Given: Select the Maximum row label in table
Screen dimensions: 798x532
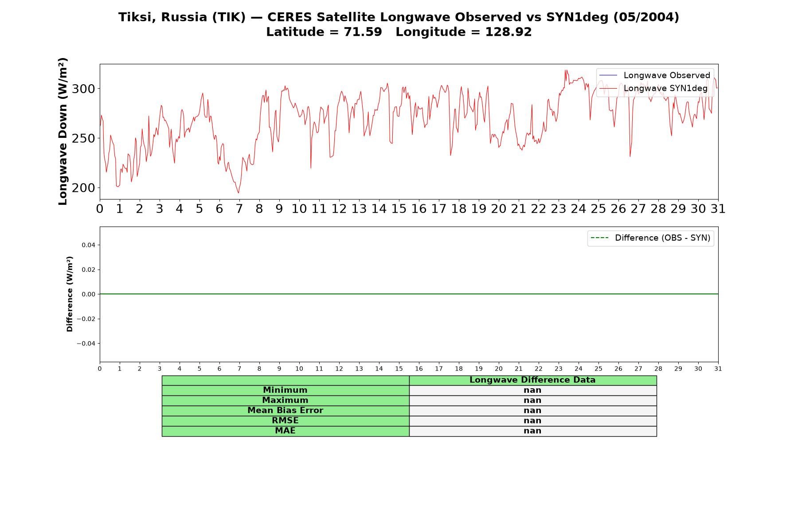Looking at the screenshot, I should point(286,400).
